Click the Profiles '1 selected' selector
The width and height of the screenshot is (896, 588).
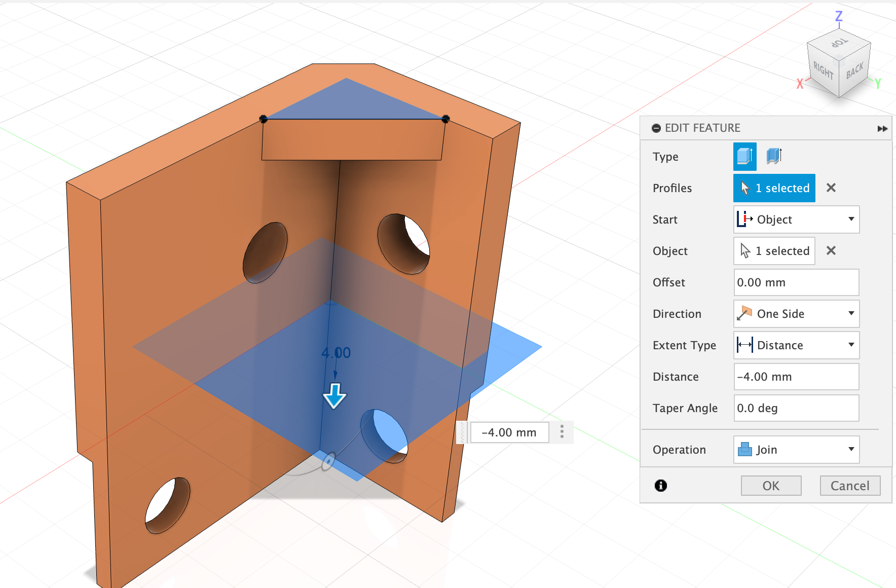point(774,188)
